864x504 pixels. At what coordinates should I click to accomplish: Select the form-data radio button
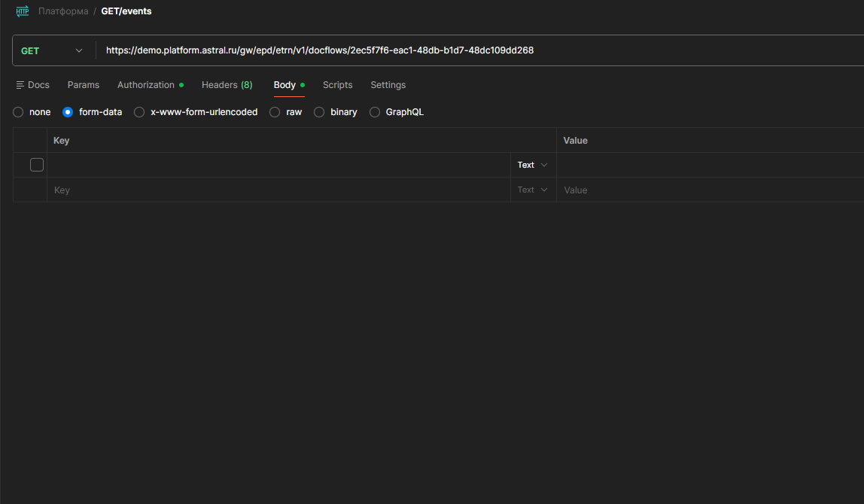(68, 112)
